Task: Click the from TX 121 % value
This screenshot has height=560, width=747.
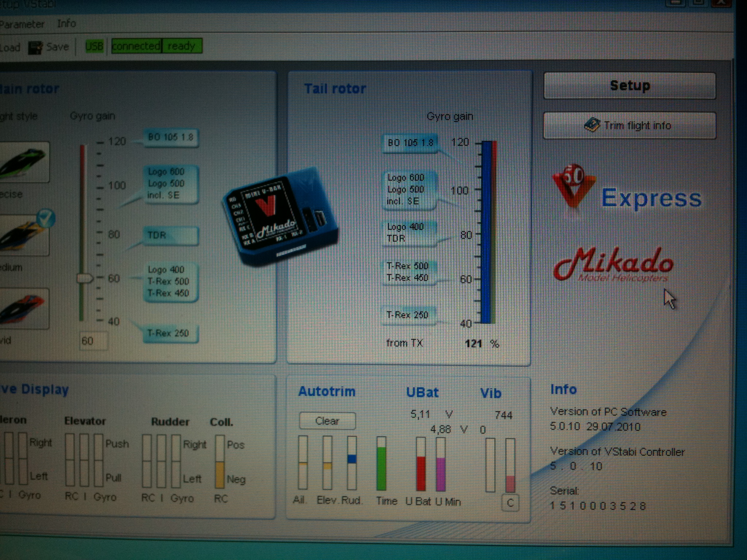Action: pos(481,344)
